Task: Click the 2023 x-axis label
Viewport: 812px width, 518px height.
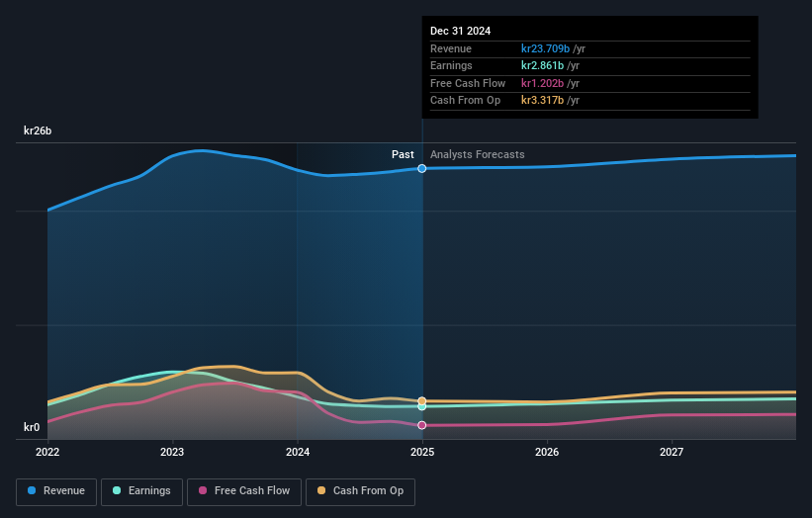Action: click(x=172, y=452)
